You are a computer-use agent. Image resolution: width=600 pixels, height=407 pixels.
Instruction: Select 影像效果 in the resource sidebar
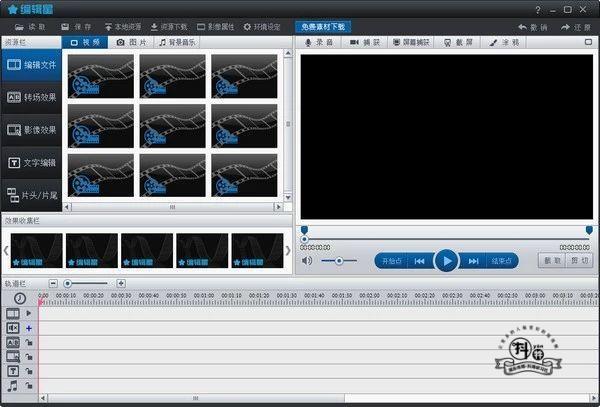click(32, 130)
